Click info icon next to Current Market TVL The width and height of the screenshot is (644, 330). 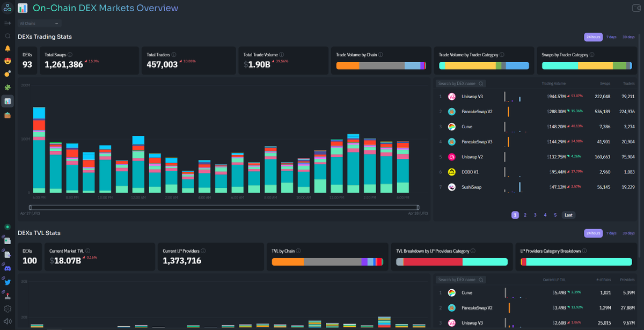coord(87,251)
